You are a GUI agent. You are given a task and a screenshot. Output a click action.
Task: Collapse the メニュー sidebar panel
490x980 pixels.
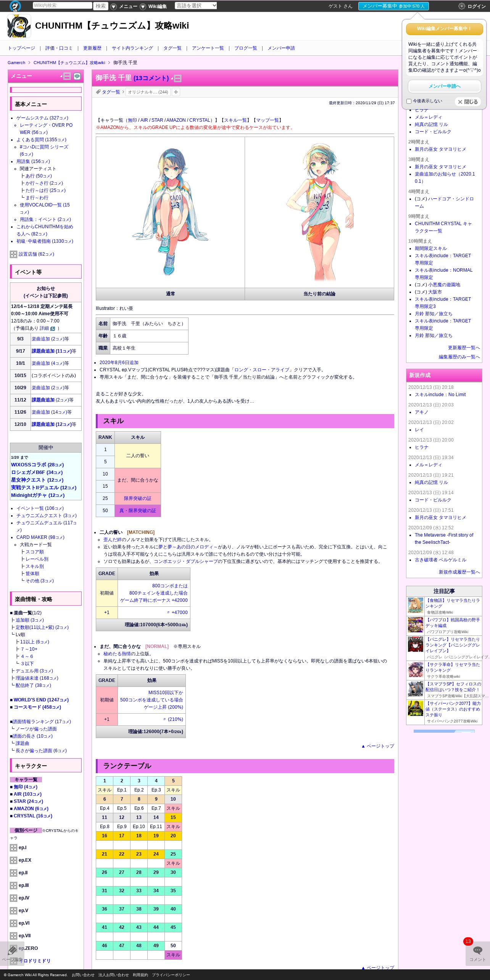coord(67,76)
